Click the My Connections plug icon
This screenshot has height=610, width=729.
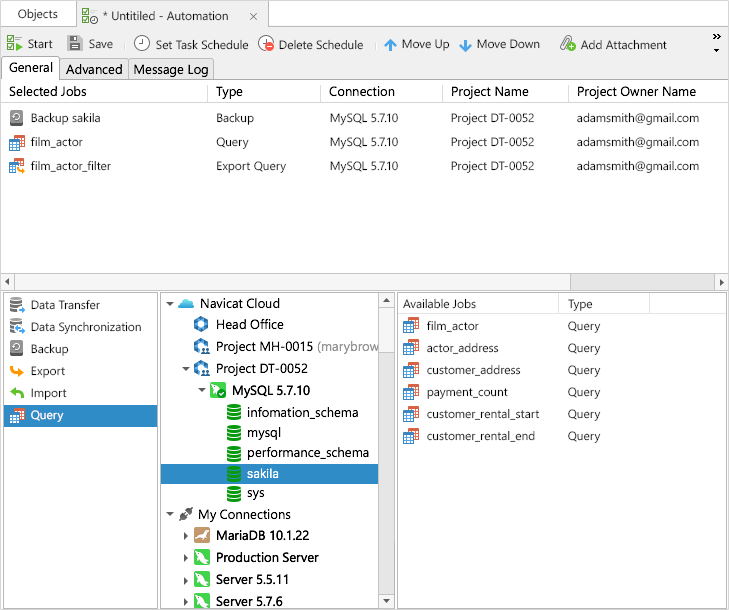point(186,514)
